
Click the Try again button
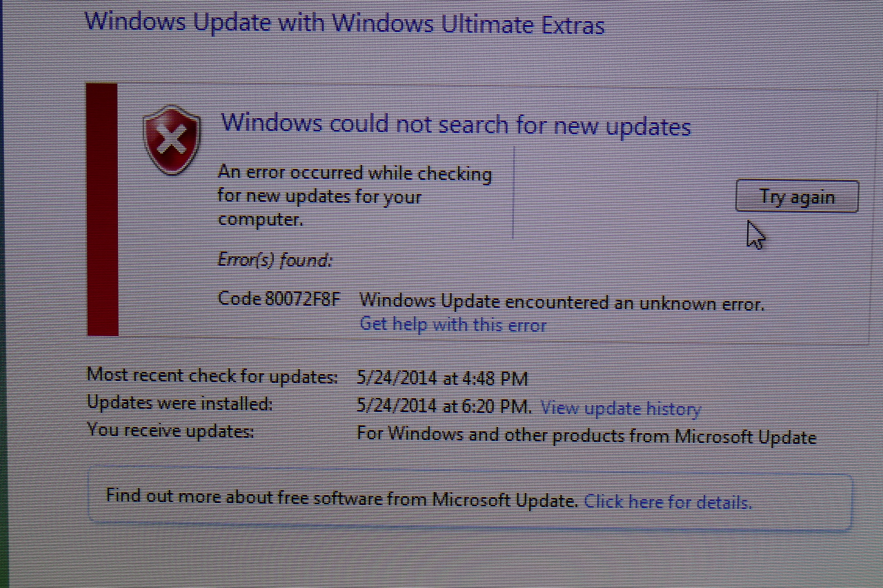click(x=797, y=197)
